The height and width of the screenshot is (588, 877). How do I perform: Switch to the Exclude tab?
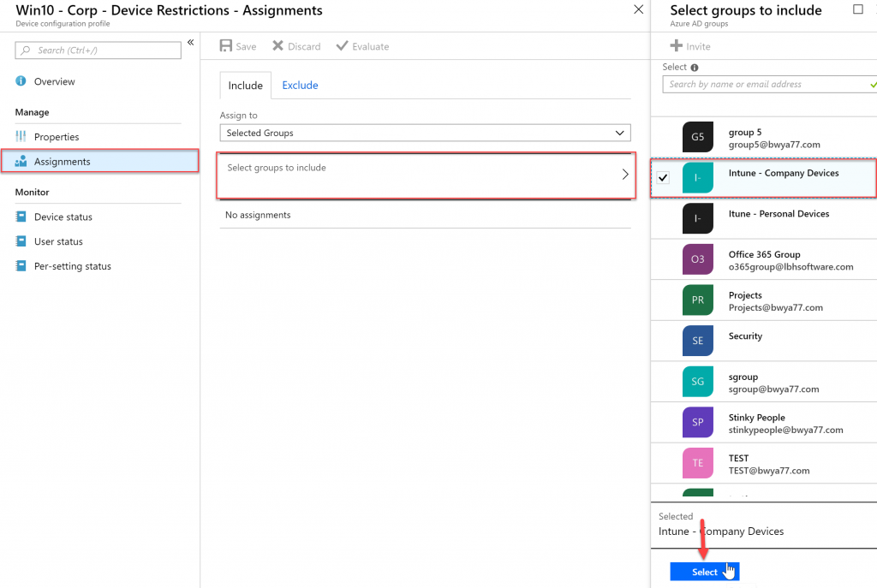300,86
